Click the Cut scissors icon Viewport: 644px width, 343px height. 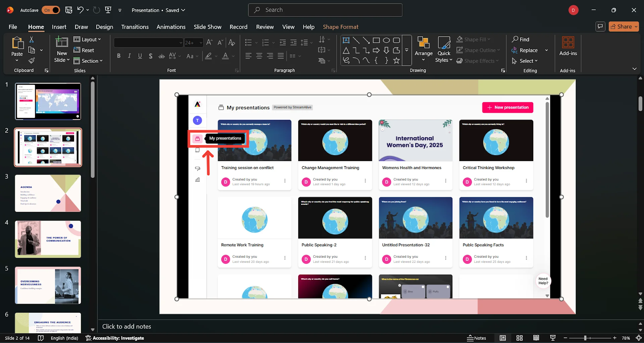(x=31, y=39)
